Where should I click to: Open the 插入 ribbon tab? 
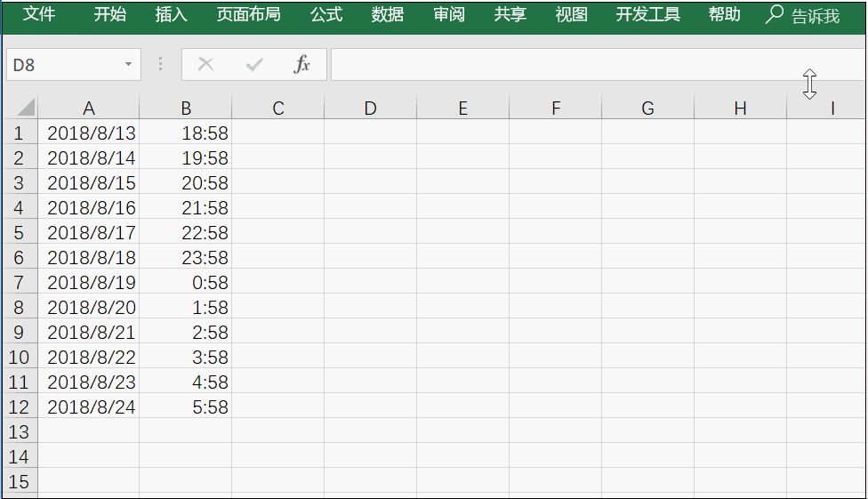171,14
